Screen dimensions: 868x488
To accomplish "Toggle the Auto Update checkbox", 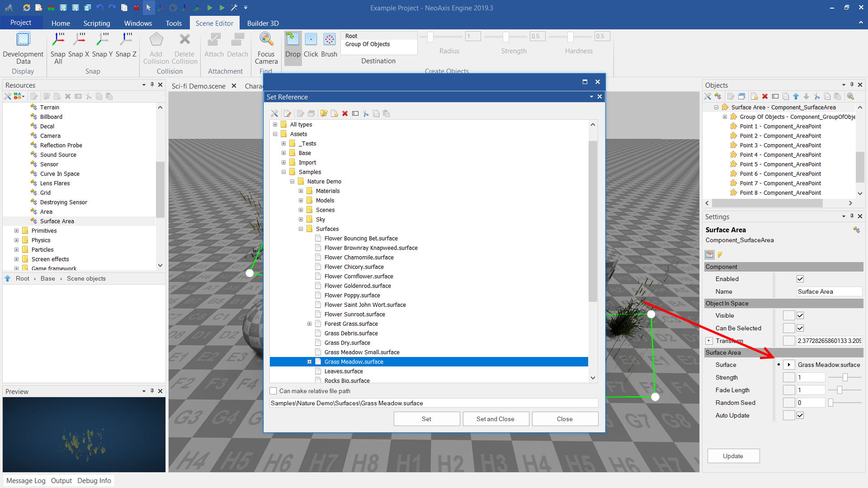I will coord(800,415).
